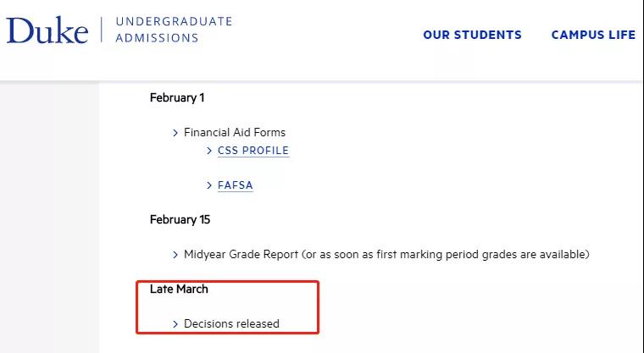Select the Late March heading

[x=179, y=289]
